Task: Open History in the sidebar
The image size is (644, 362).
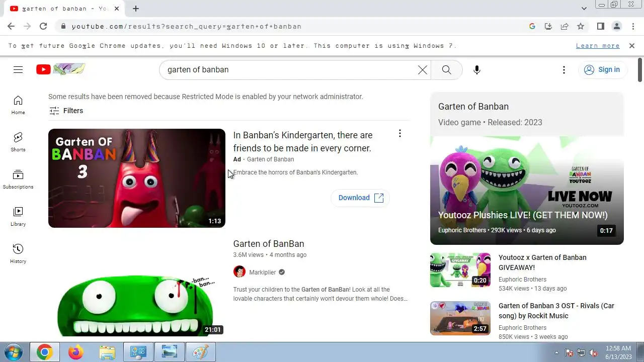Action: pyautogui.click(x=18, y=254)
